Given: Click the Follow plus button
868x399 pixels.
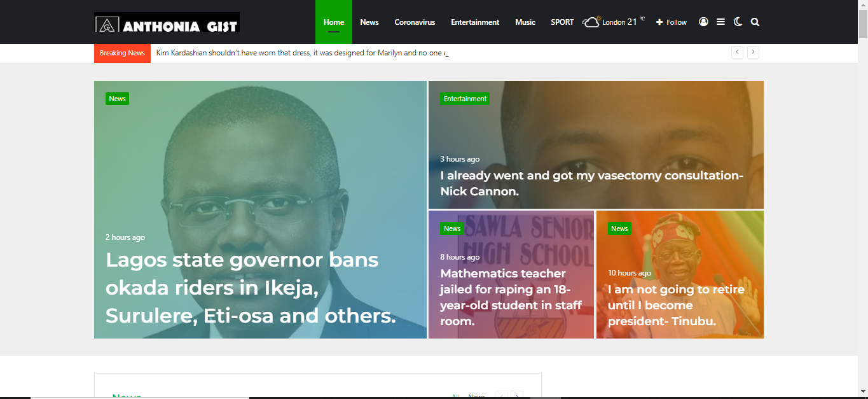Looking at the screenshot, I should (x=672, y=22).
